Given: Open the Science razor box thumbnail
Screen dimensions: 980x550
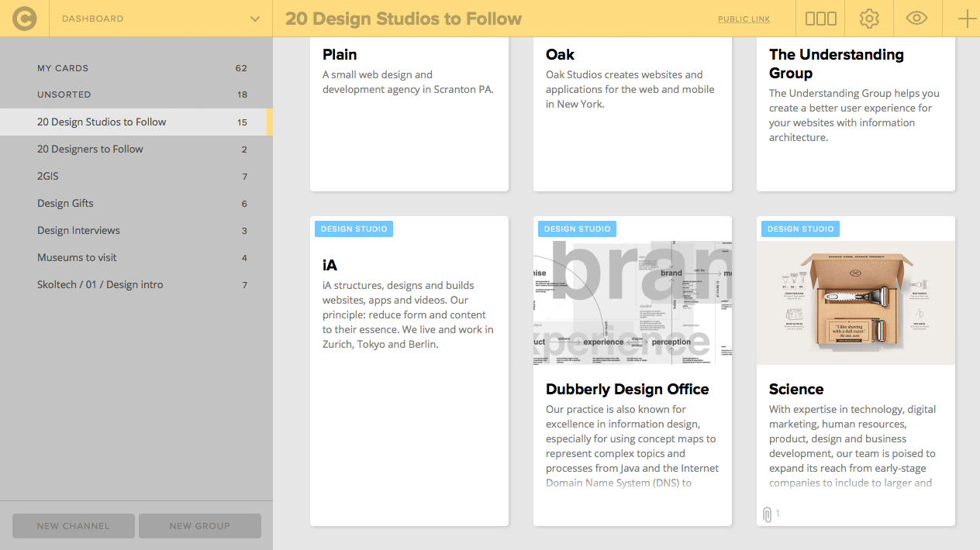Looking at the screenshot, I should click(856, 303).
